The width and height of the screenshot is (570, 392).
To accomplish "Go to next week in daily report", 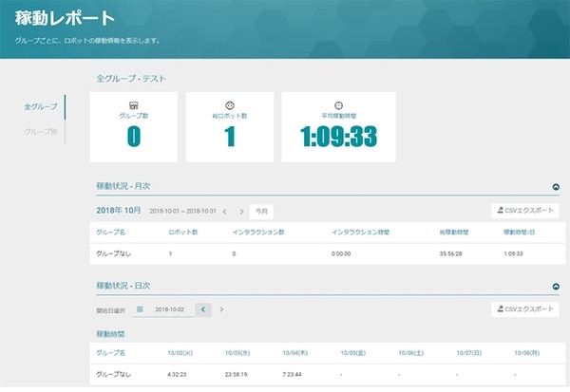I will [222, 309].
